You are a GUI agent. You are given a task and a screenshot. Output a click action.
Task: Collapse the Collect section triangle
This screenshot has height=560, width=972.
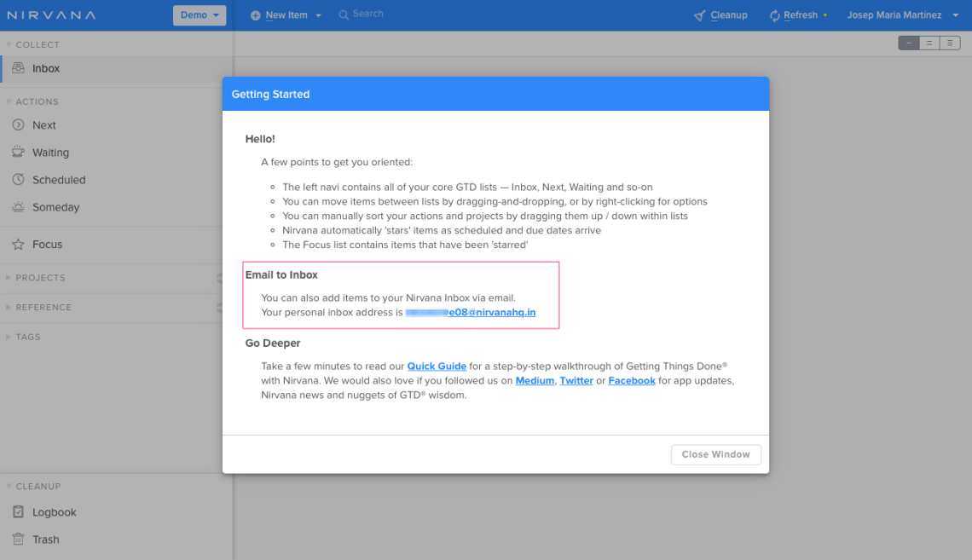pos(9,44)
